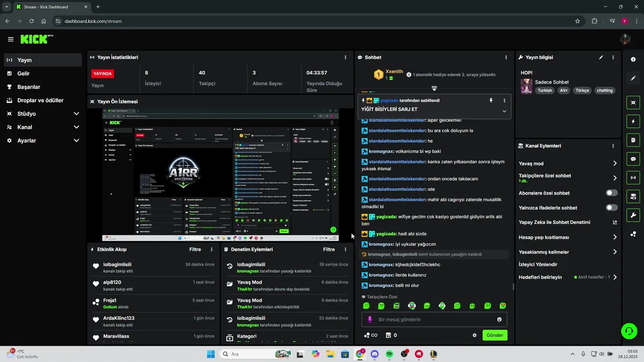Image resolution: width=644 pixels, height=362 pixels.
Task: Click the microphone icon in message box
Action: click(370, 319)
